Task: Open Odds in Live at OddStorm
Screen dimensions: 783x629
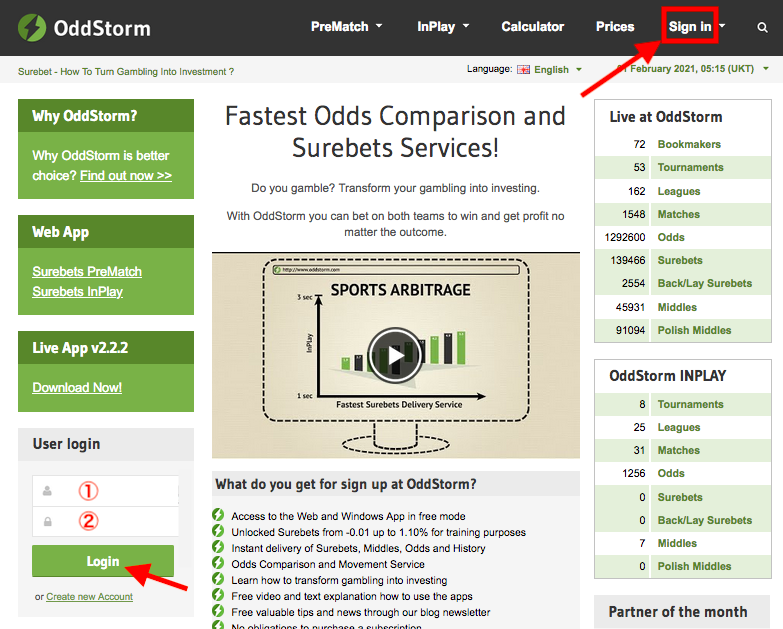Action: [x=671, y=237]
